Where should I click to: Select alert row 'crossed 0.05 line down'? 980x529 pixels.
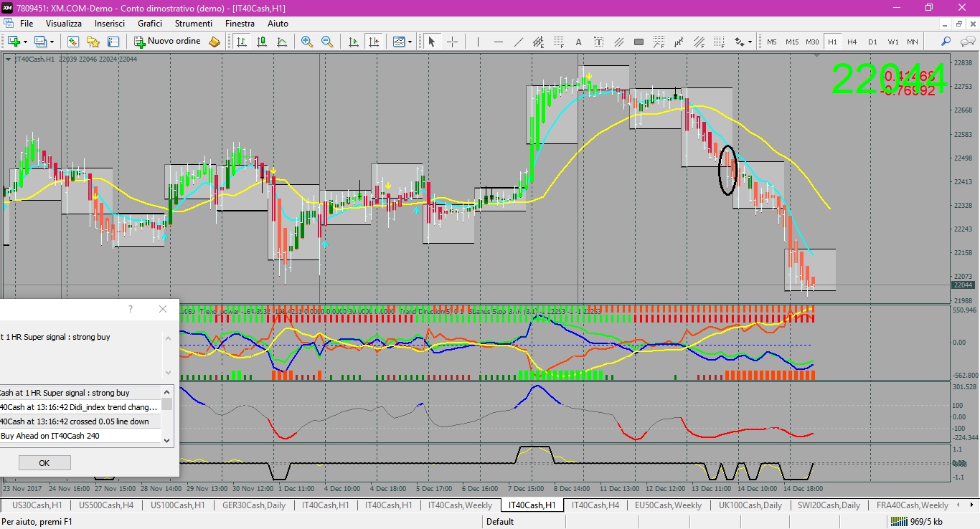pyautogui.click(x=81, y=421)
